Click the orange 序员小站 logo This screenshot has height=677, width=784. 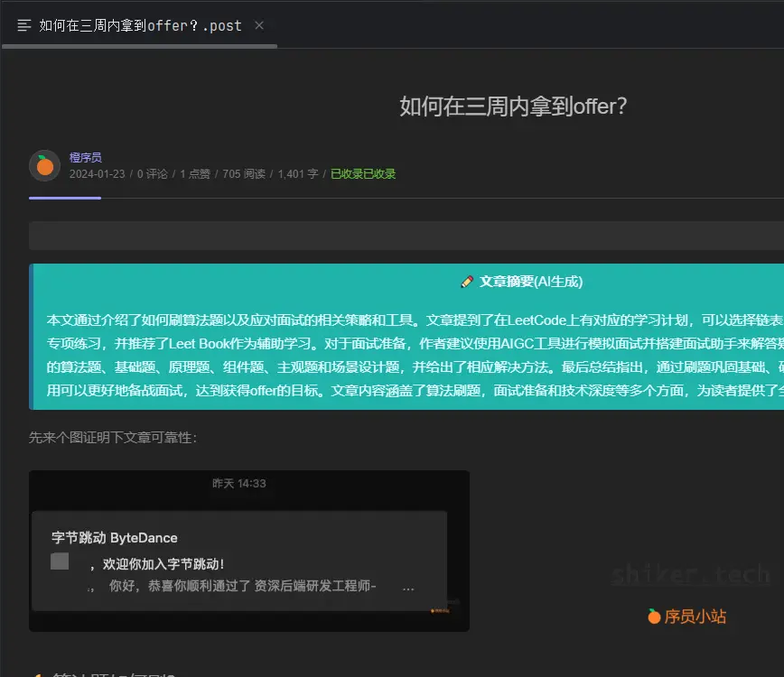pos(687,617)
